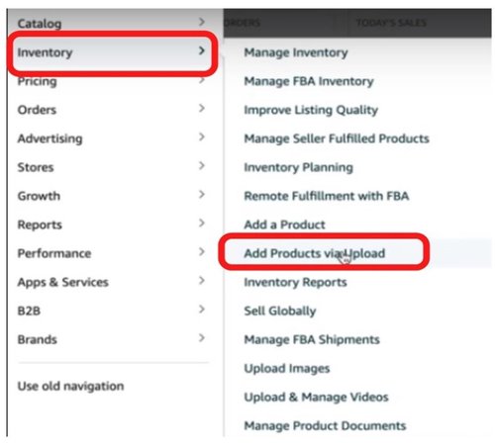The height and width of the screenshot is (448, 495).
Task: Select Add Products via Upload
Action: [315, 253]
